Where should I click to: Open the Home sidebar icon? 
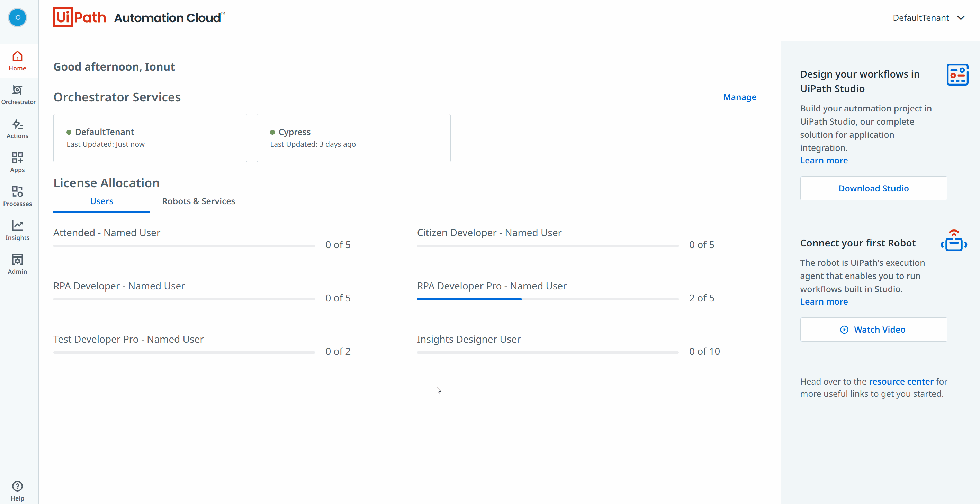click(x=17, y=61)
